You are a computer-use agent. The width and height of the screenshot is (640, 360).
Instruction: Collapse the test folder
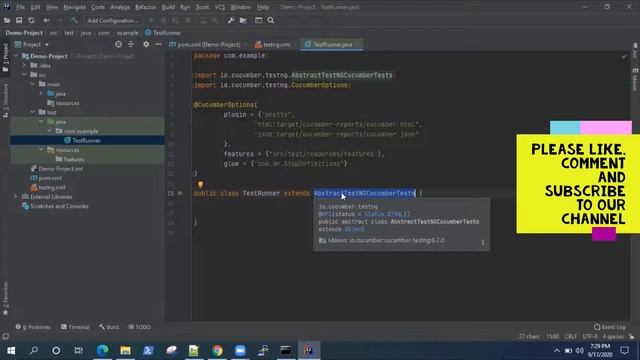click(x=33, y=112)
